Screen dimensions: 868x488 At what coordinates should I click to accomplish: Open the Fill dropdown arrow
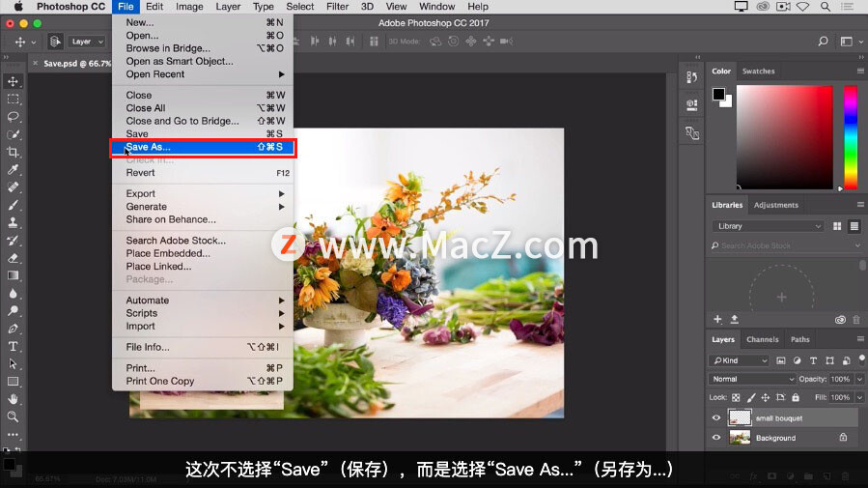tap(859, 398)
